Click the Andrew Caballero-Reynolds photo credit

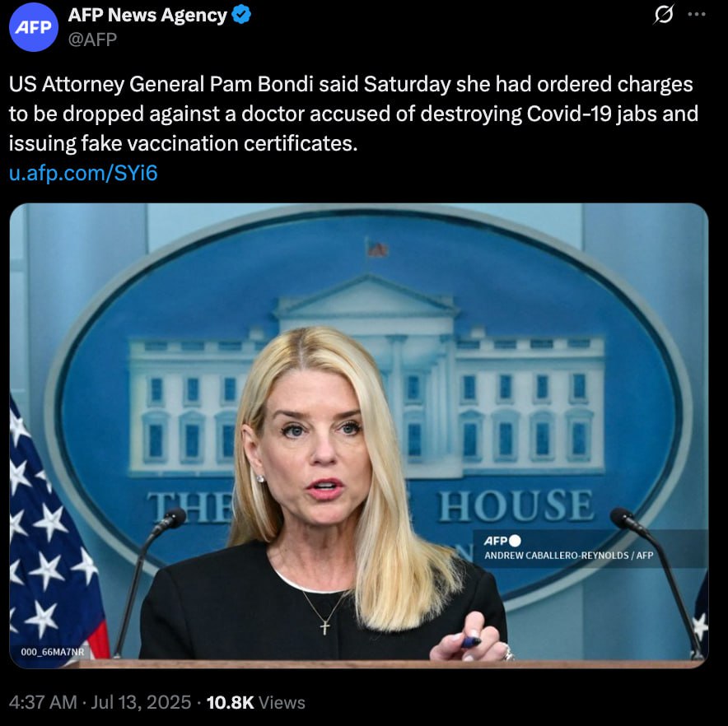pos(569,555)
